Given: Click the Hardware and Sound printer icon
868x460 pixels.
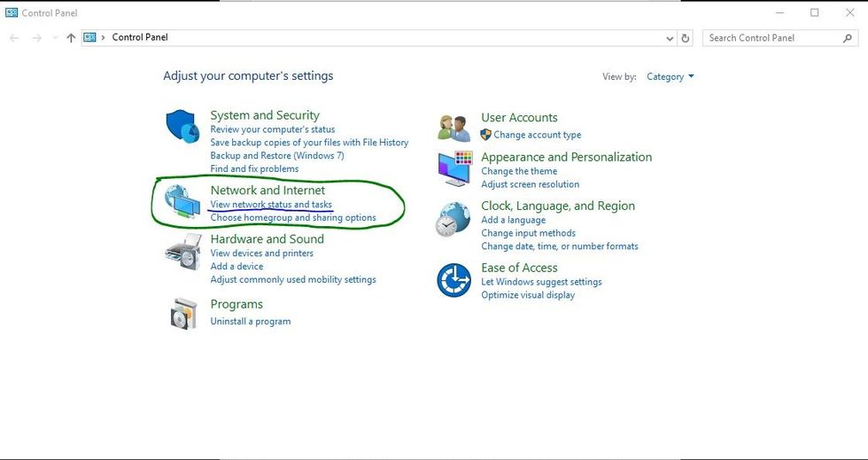Looking at the screenshot, I should pos(183,253).
